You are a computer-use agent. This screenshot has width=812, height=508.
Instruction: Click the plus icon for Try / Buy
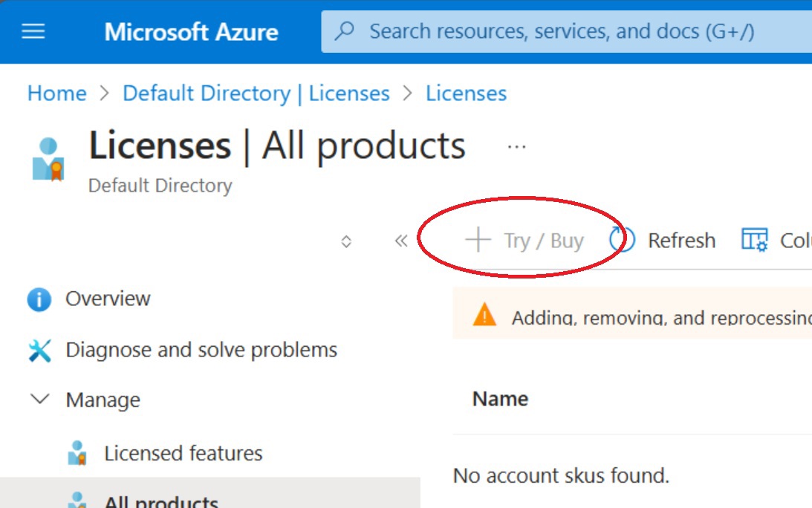pyautogui.click(x=478, y=241)
